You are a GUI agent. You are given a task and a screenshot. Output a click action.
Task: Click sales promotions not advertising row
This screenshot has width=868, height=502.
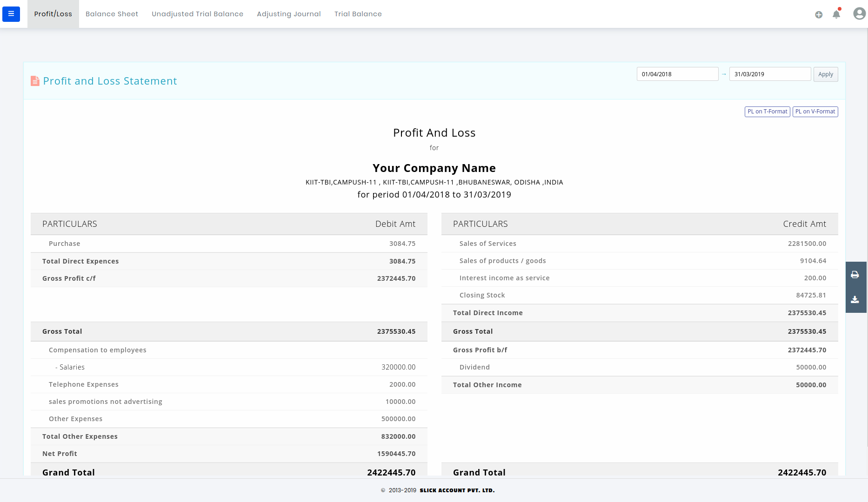coord(229,402)
